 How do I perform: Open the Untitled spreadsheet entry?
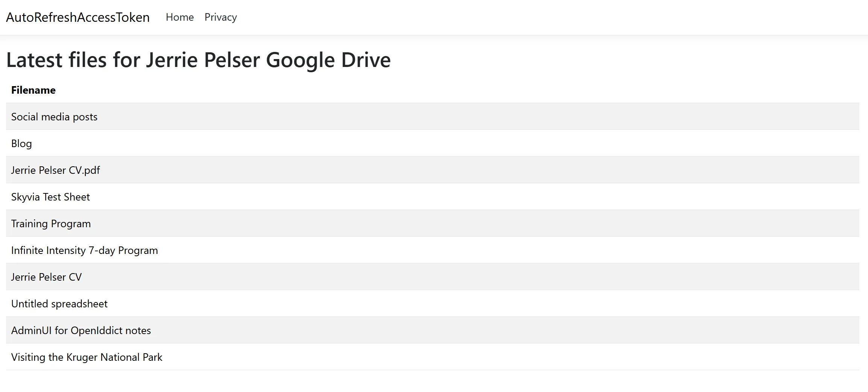[59, 304]
